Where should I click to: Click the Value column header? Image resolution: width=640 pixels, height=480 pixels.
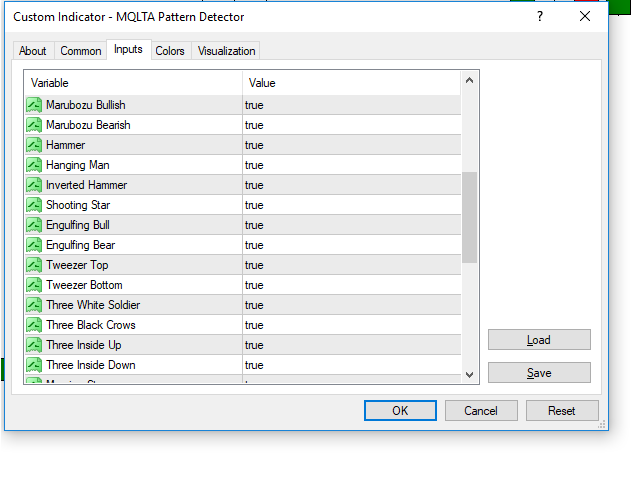pos(352,83)
